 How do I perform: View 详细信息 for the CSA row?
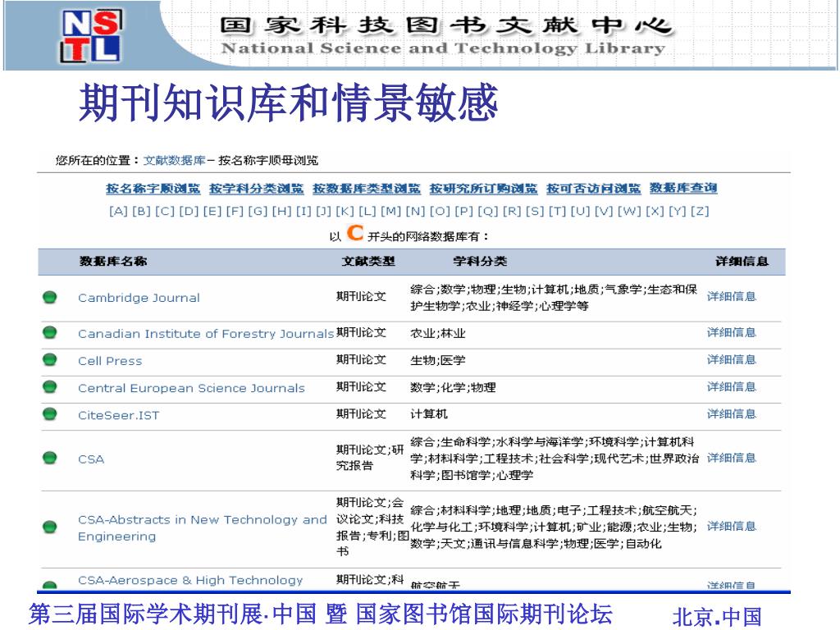pyautogui.click(x=731, y=458)
